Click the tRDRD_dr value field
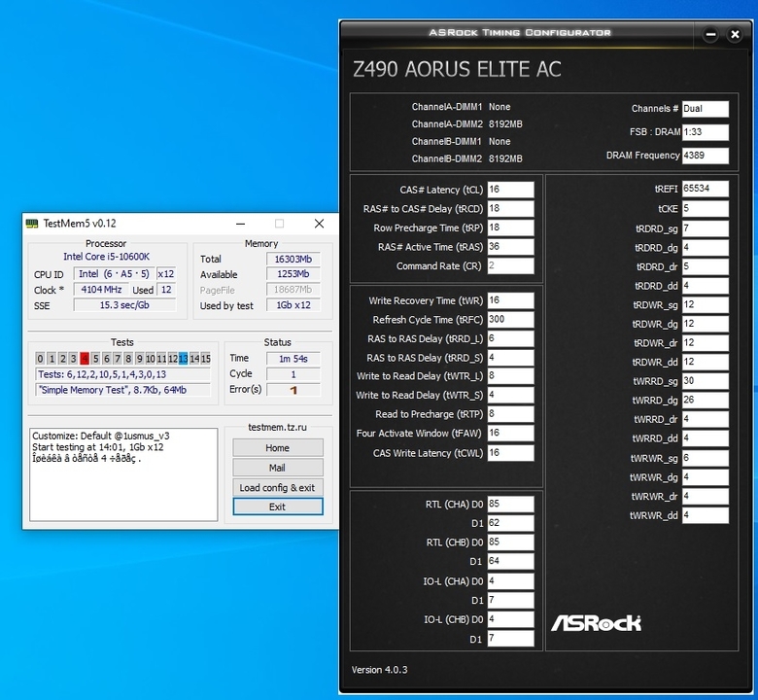This screenshot has height=700, width=758. click(706, 266)
